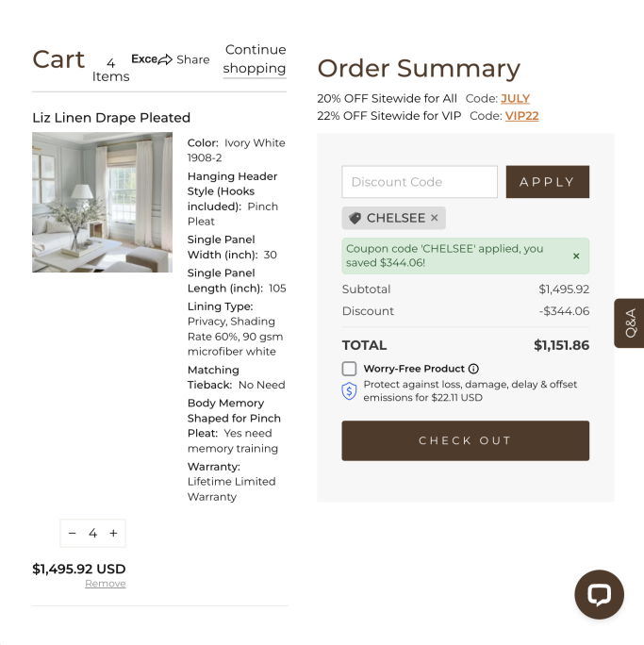Screen dimensions: 644x645
Task: Dismiss the green coupon applied message
Action: point(576,256)
